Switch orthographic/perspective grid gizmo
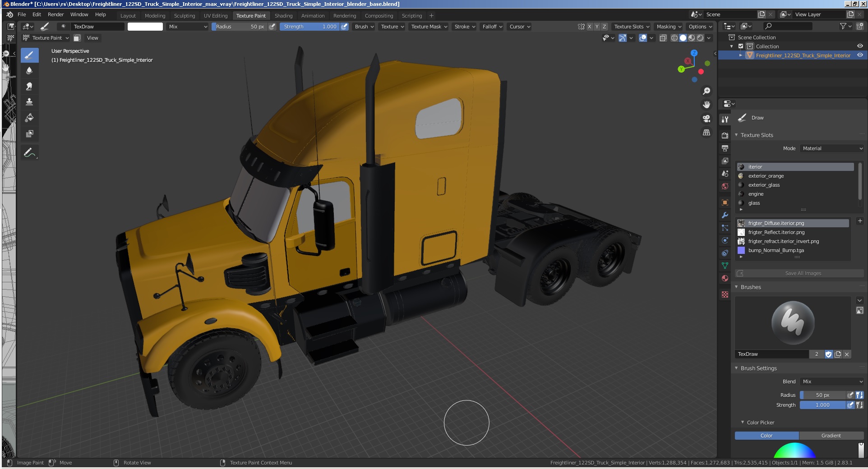The height and width of the screenshot is (469, 868). 706,133
